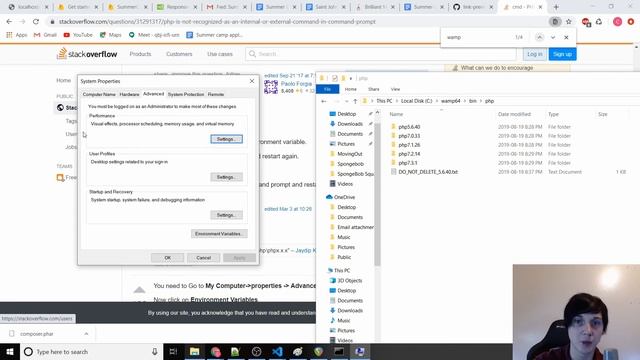Screen dimensions: 640x360
Task: Select 3D Objects under This PC
Action: (x=349, y=280)
